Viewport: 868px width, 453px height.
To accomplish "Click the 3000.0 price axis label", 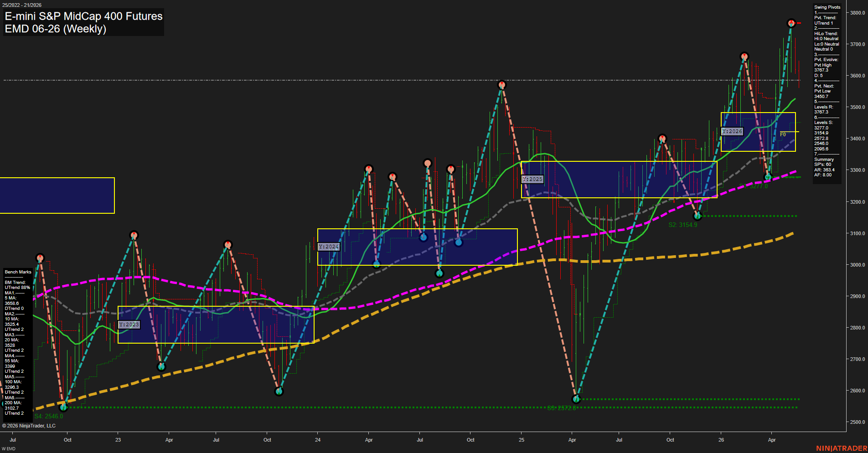I will coord(857,265).
